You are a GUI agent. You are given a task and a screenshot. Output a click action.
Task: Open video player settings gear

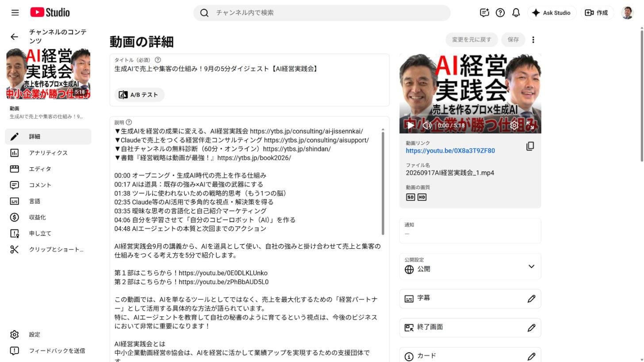click(x=514, y=125)
